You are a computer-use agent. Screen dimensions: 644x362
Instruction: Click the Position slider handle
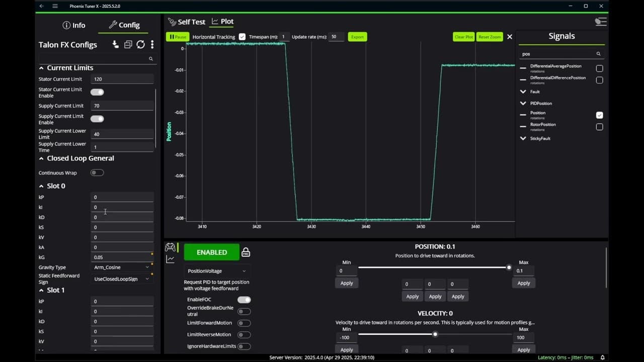point(509,267)
